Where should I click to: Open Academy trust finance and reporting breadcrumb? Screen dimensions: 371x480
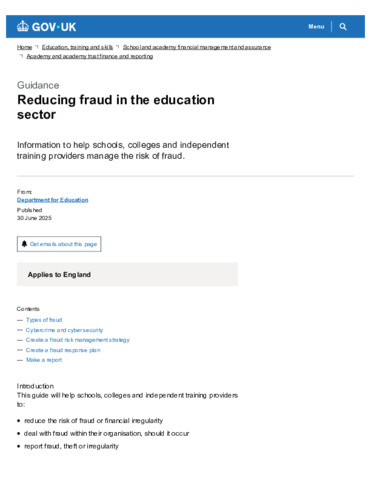click(x=90, y=56)
